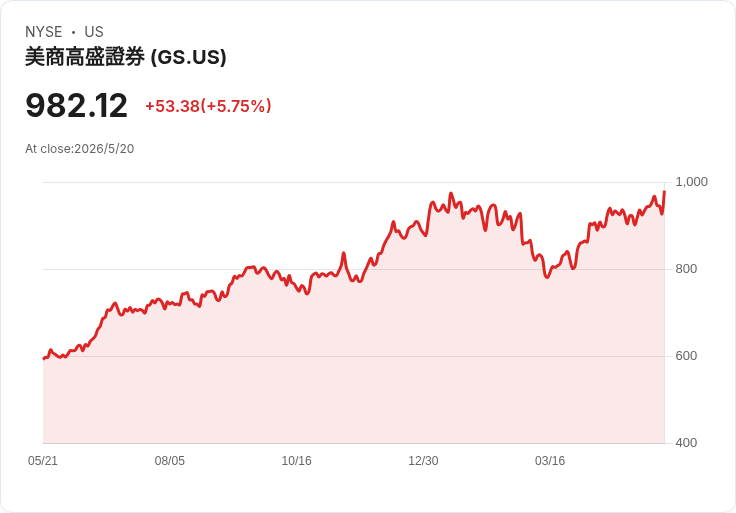736x513 pixels.
Task: Click the chart's dip below 800 near 03/16
Action: coord(547,277)
